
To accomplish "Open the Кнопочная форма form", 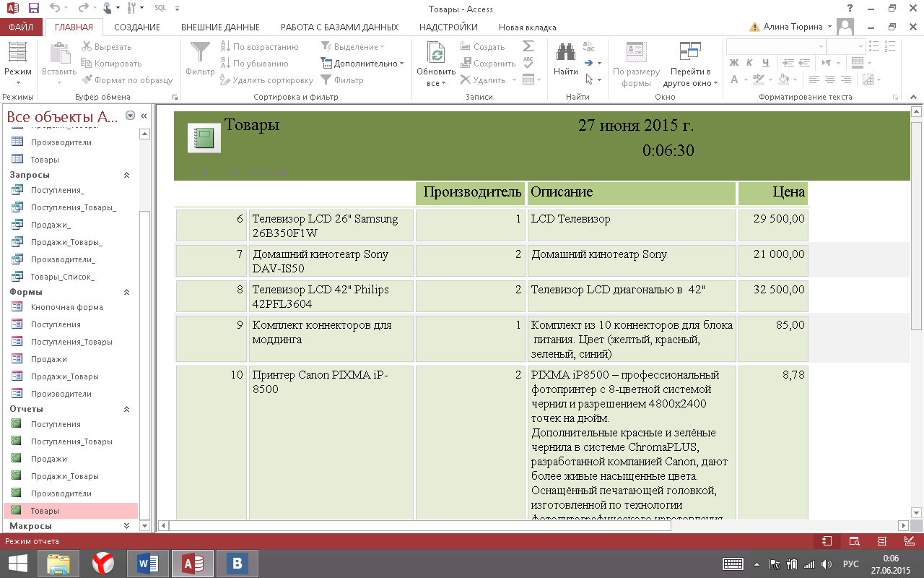I will coord(66,307).
